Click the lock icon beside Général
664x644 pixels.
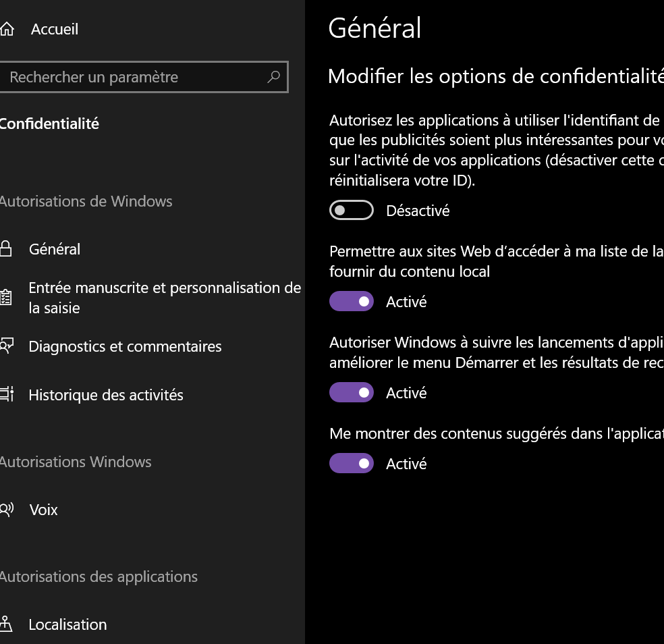[5, 248]
